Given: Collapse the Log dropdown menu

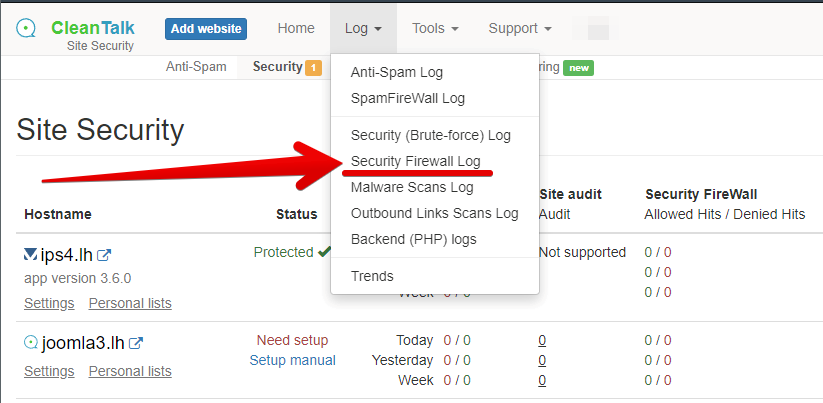Looking at the screenshot, I should 363,28.
